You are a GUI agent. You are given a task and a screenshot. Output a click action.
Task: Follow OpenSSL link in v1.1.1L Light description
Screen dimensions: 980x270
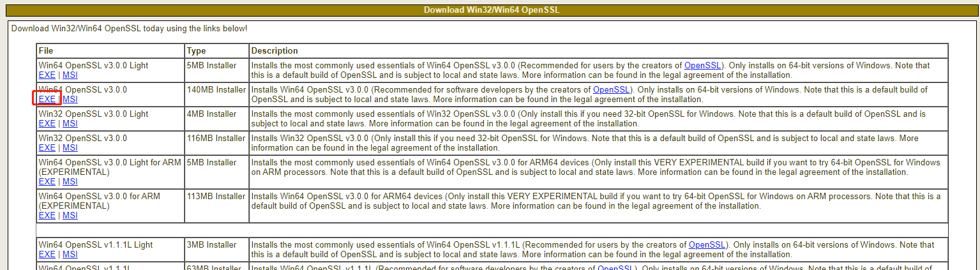click(x=706, y=245)
